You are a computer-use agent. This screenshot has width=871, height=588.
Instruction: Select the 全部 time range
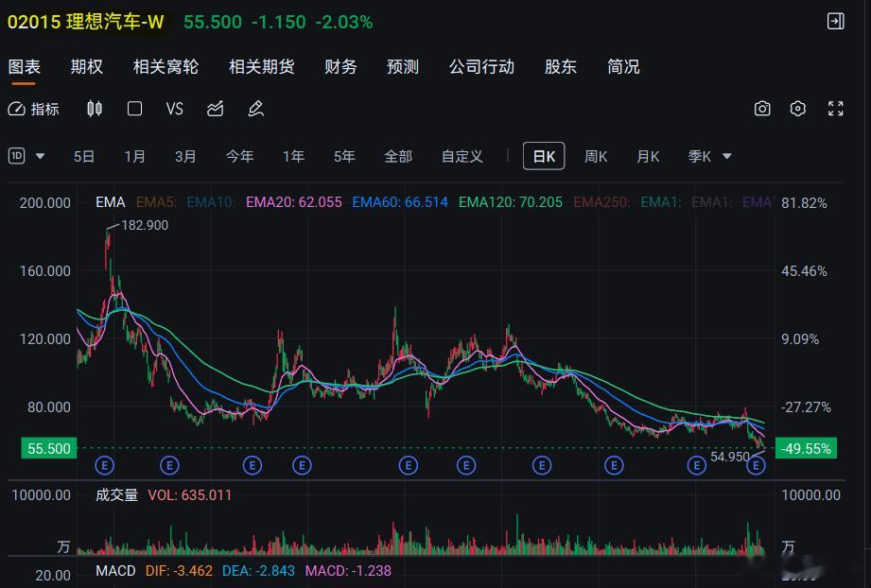(x=398, y=157)
